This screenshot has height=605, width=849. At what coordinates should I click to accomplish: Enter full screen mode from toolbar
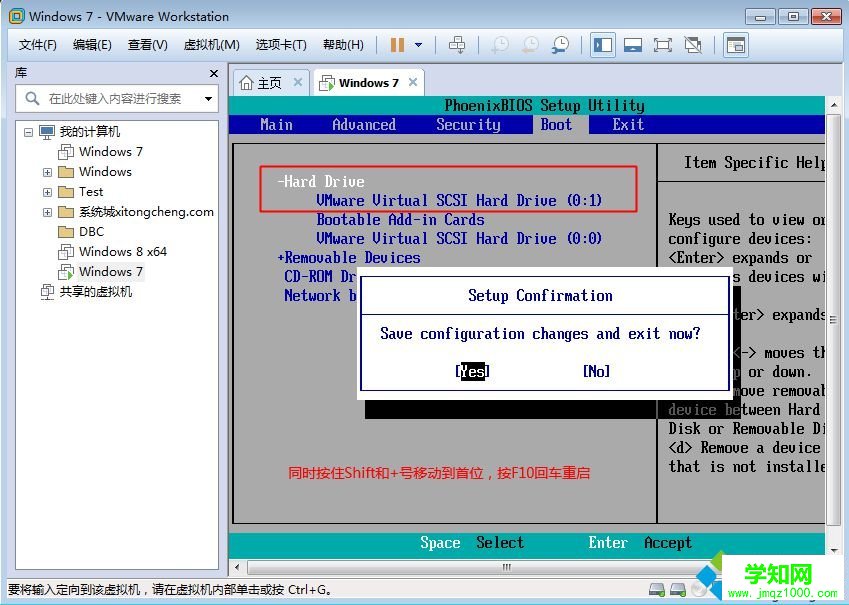662,44
